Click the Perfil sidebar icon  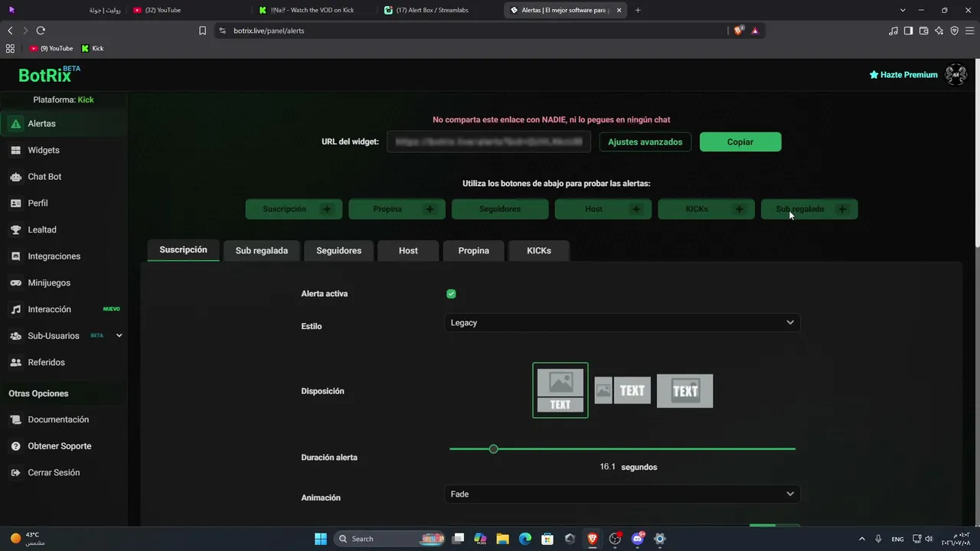coord(15,203)
